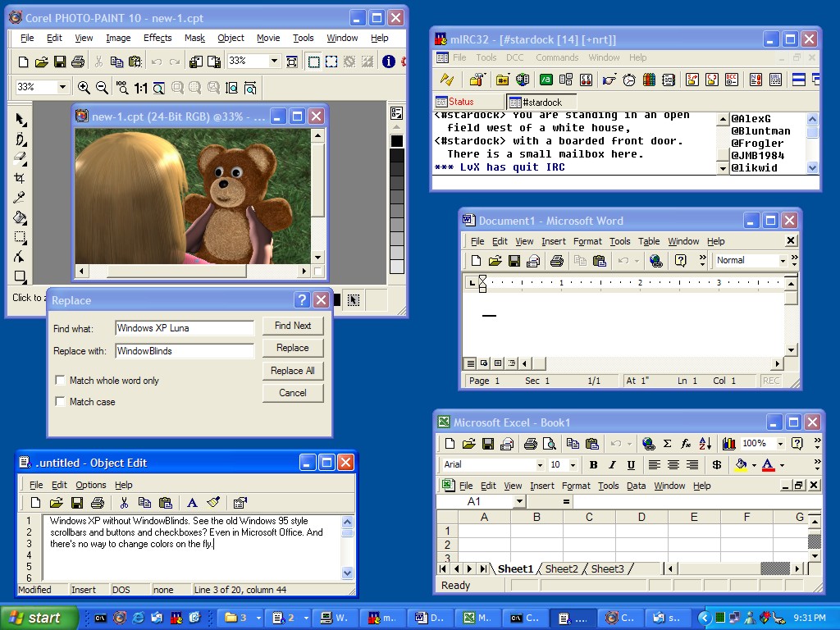Open the font color picker in Excel
840x630 pixels.
coord(783,464)
